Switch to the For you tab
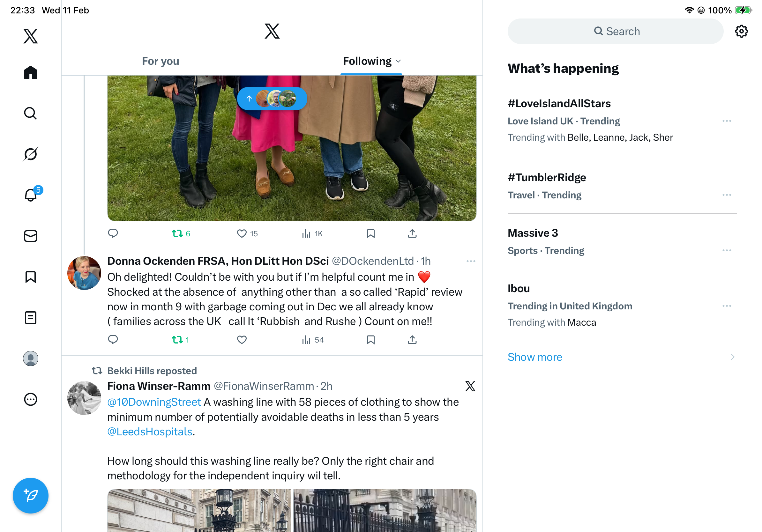The height and width of the screenshot is (532, 762). point(160,61)
